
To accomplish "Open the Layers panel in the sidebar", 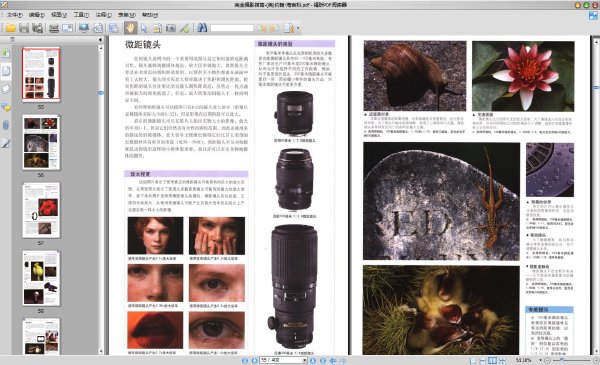I will pyautogui.click(x=6, y=89).
